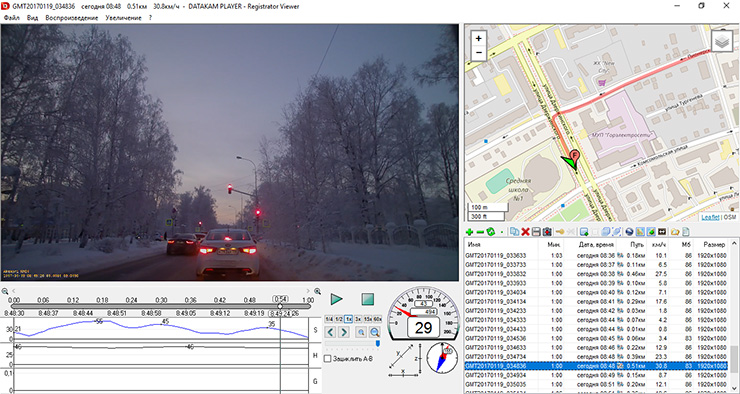The image size is (740, 394).
Task: Select the 1/4 playback speed button
Action: [x=329, y=319]
